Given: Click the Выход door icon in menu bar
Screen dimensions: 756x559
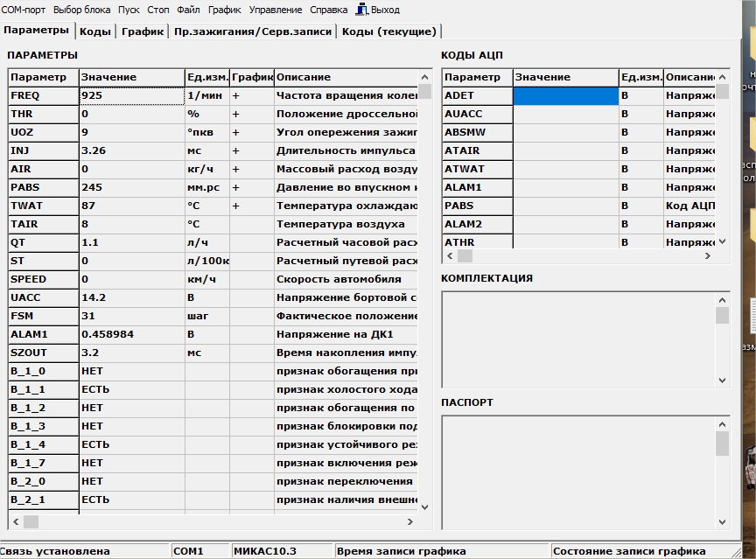Looking at the screenshot, I should tap(361, 10).
